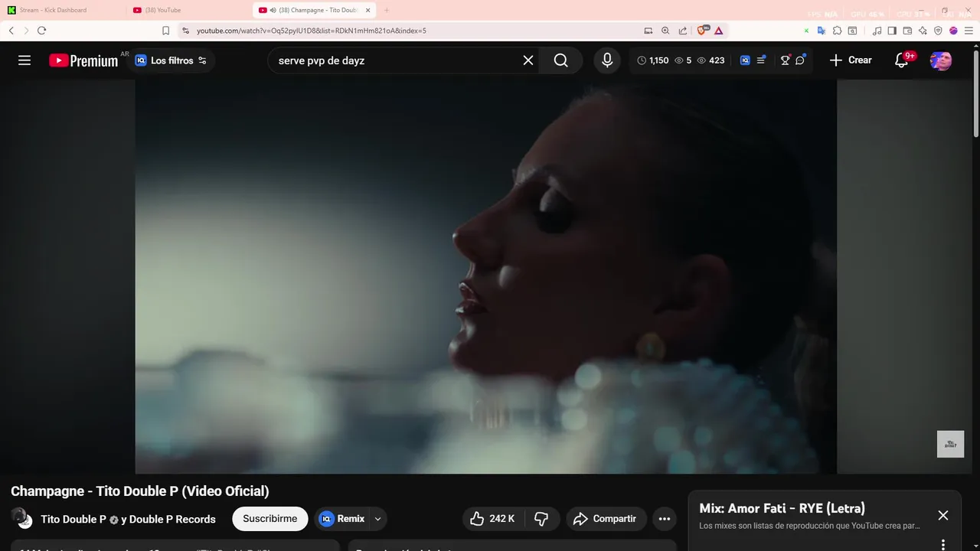
Task: Reload the current page
Action: pos(41,31)
